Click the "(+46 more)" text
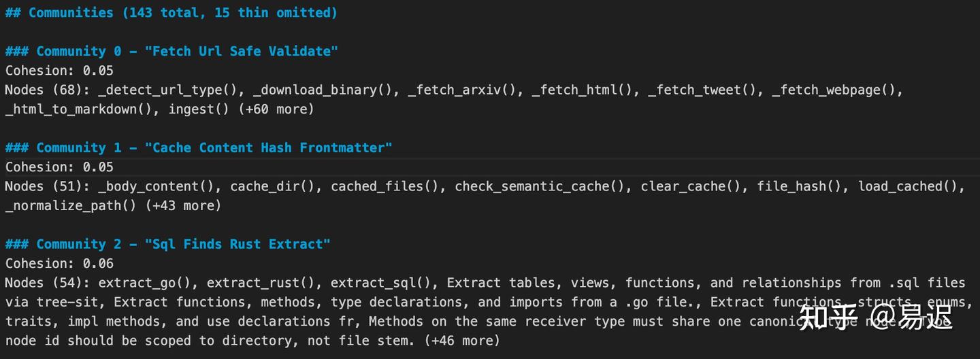The width and height of the screenshot is (980, 359). tap(461, 341)
